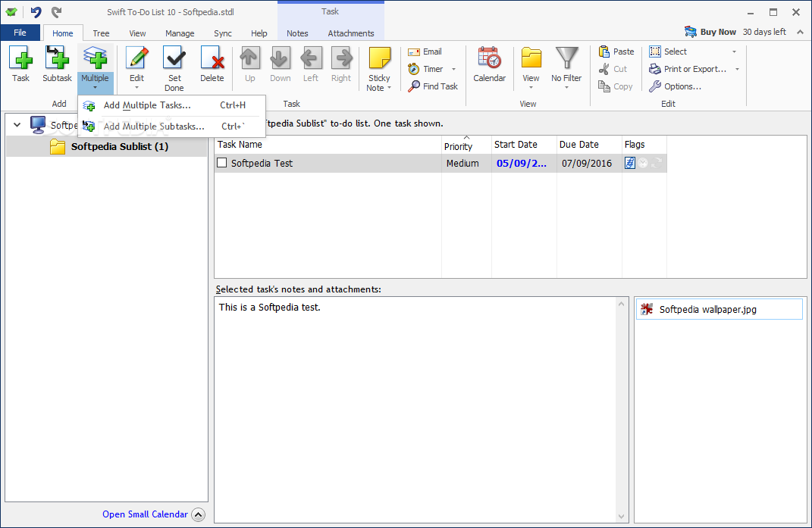This screenshot has width=812, height=528.
Task: Sort by Task Name column header
Action: [328, 145]
